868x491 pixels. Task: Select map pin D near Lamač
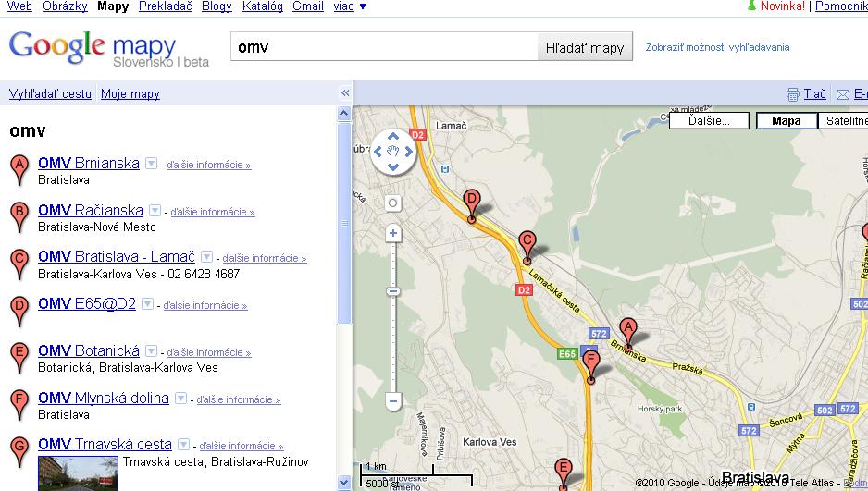click(472, 205)
